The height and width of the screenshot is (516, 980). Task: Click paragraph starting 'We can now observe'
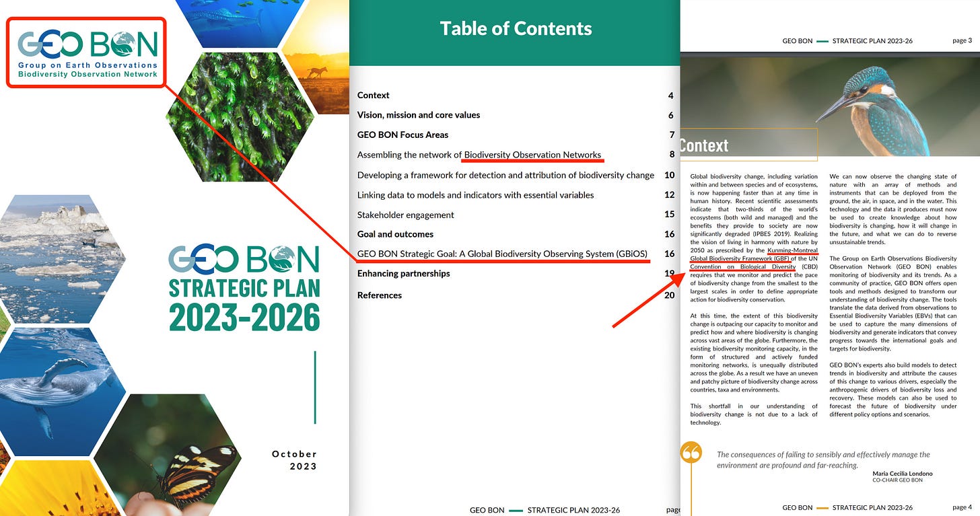(893, 209)
